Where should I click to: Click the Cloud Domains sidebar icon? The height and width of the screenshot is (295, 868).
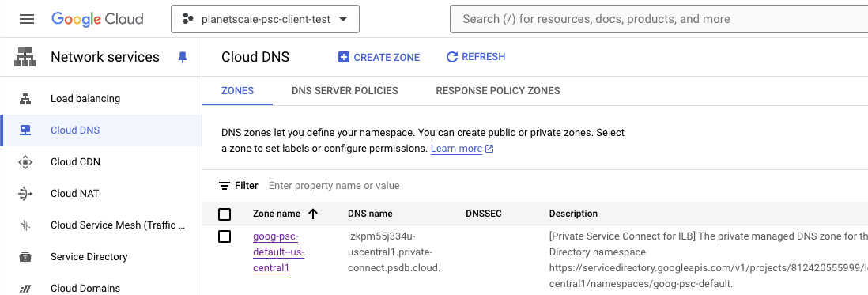25,289
